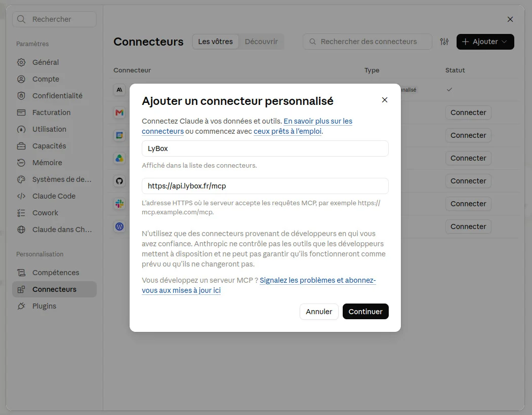
Task: Switch to Découvrir tab
Action: click(x=261, y=42)
